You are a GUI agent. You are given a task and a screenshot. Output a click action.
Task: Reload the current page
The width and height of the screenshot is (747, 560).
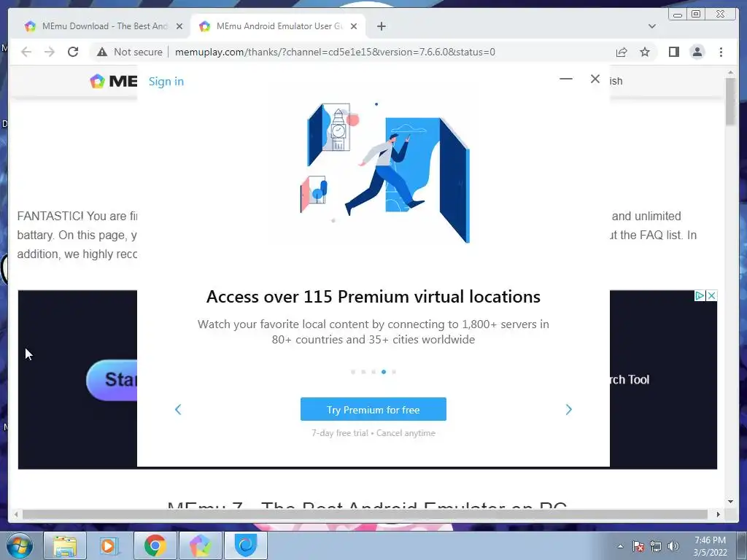point(73,52)
